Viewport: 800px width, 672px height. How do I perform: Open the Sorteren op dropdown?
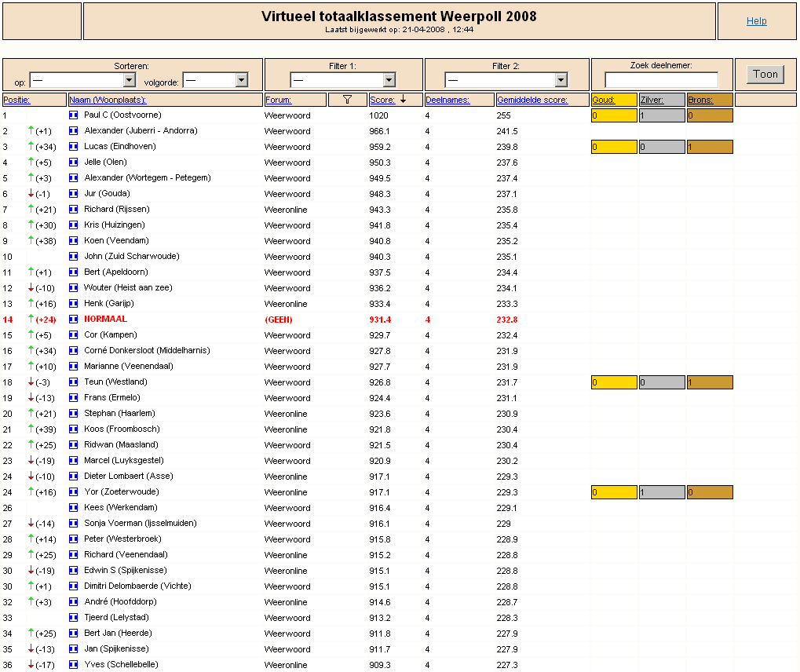(82, 80)
